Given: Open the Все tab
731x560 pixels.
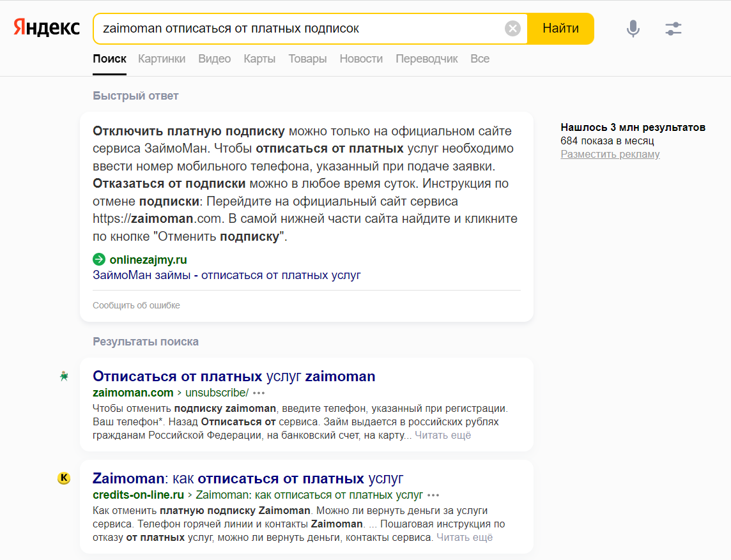Looking at the screenshot, I should click(480, 59).
